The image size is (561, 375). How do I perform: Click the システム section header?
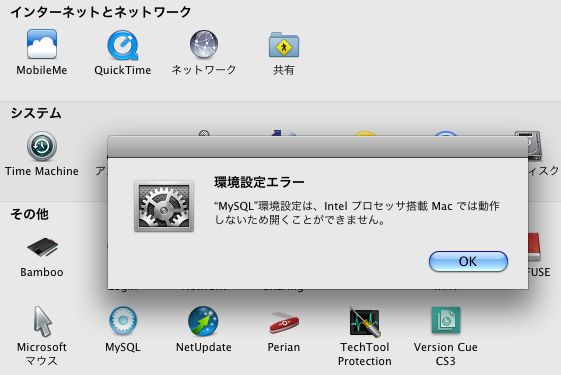click(36, 113)
